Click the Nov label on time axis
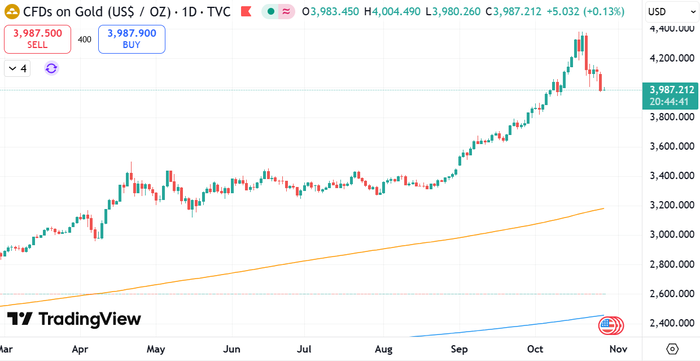 pos(618,349)
